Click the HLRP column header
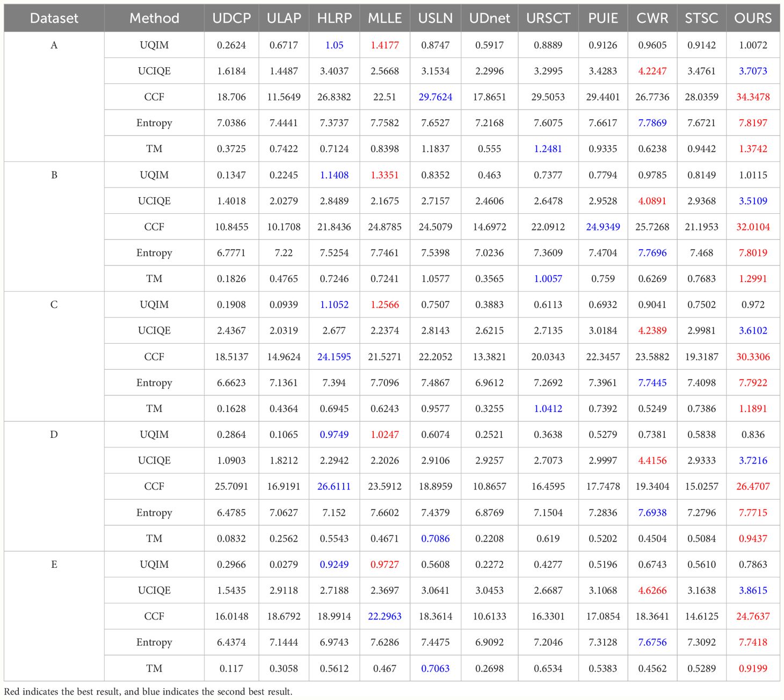 [x=334, y=18]
